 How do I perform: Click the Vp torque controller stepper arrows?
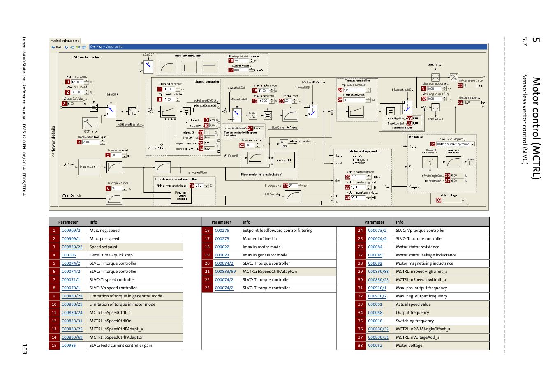tap(368, 90)
